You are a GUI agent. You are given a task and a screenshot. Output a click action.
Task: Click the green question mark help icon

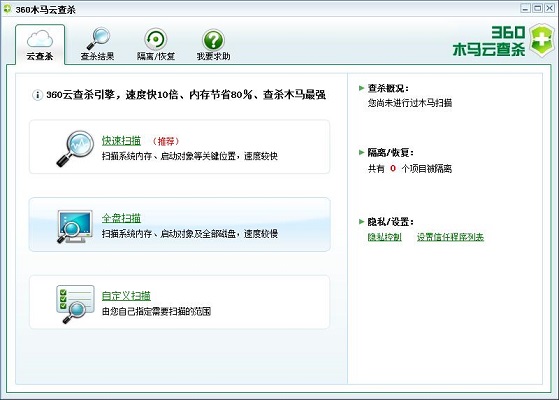pyautogui.click(x=213, y=40)
